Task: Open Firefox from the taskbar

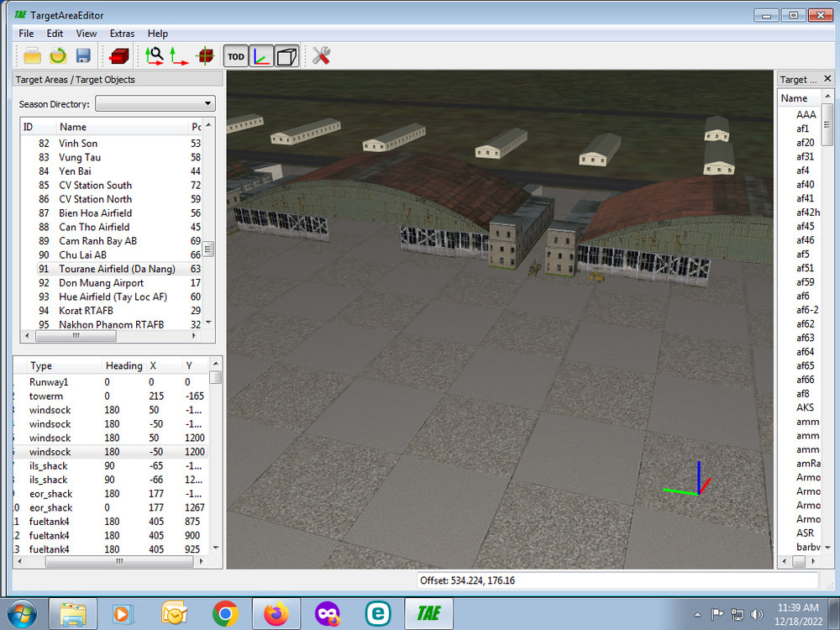Action: tap(276, 614)
